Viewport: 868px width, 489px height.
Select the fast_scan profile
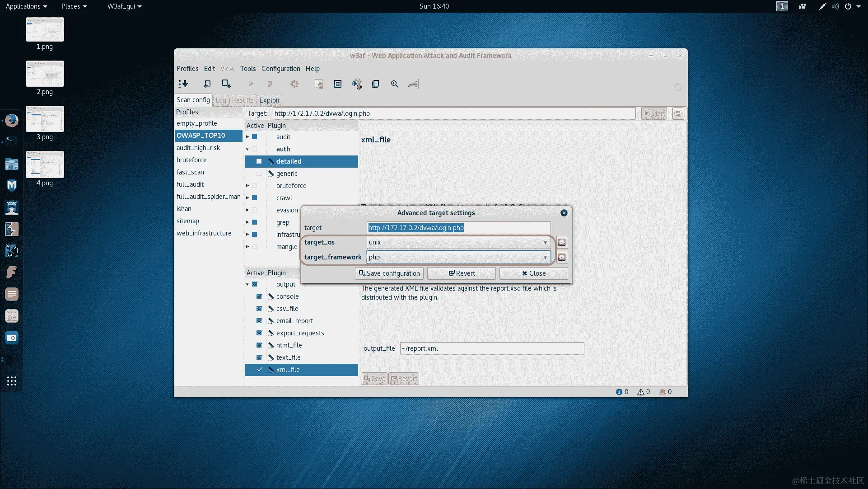[209, 172]
